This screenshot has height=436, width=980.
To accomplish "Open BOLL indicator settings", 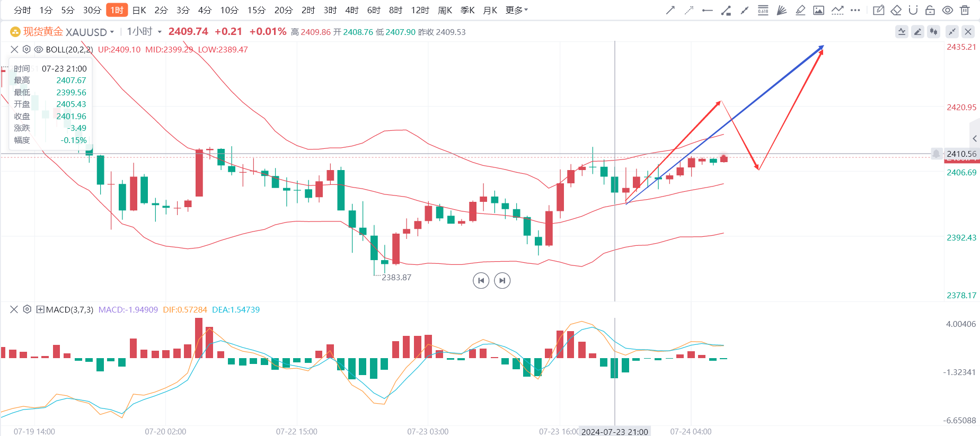I will click(27, 49).
